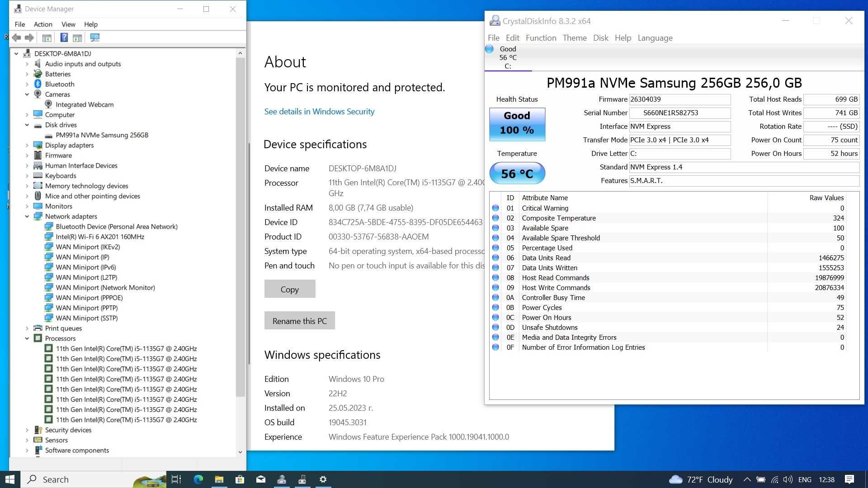This screenshot has height=488, width=868.
Task: Click the Copy button under Device specifications
Action: click(x=290, y=289)
